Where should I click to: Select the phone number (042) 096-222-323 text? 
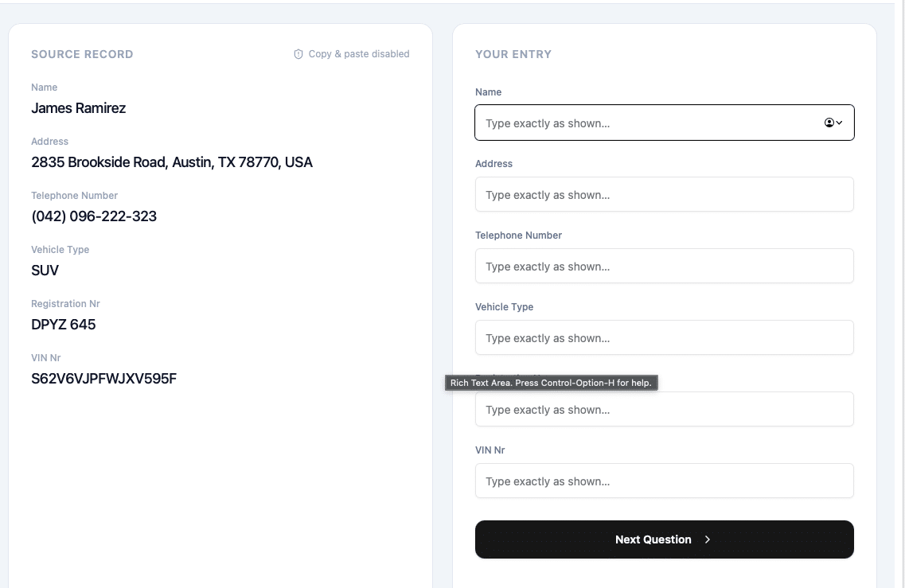94,216
